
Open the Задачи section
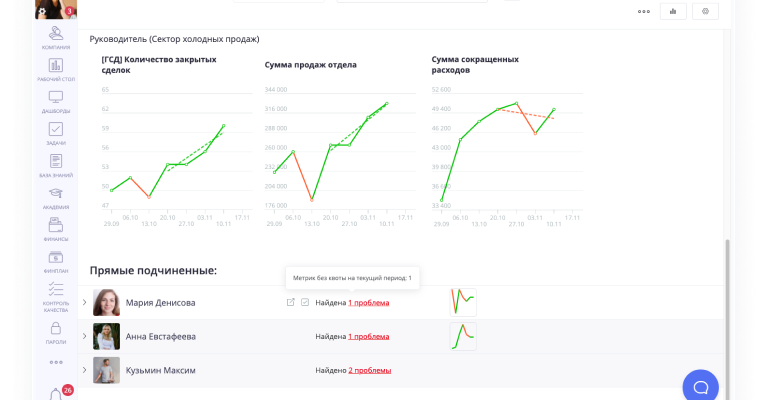pyautogui.click(x=56, y=133)
